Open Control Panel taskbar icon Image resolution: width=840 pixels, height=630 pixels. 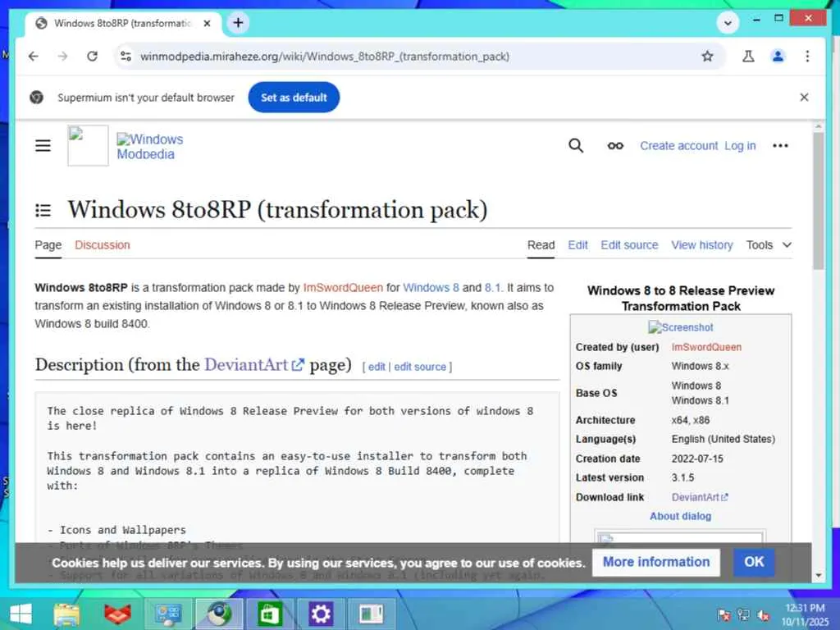[x=167, y=614]
